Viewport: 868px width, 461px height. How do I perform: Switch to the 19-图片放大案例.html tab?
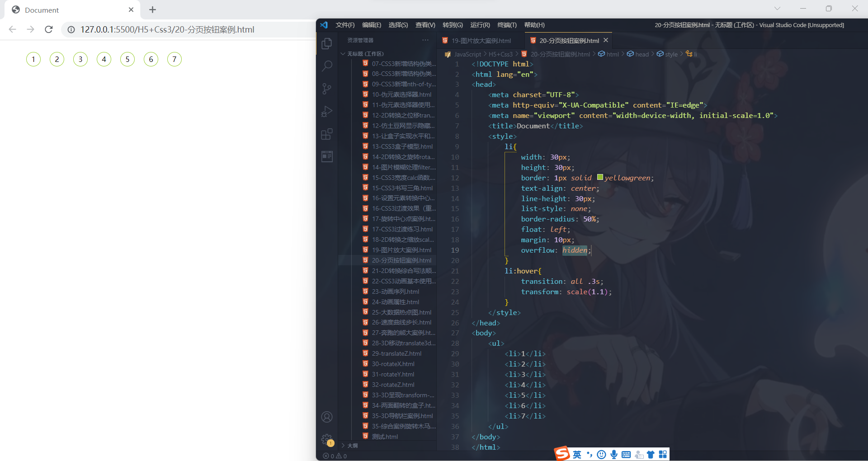(481, 40)
